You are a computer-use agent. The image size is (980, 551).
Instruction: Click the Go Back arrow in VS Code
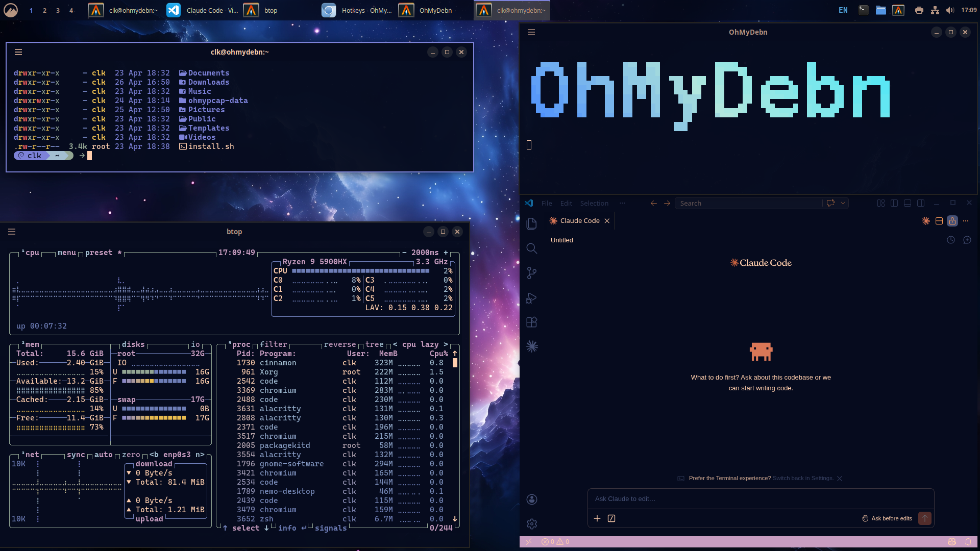pos(654,203)
